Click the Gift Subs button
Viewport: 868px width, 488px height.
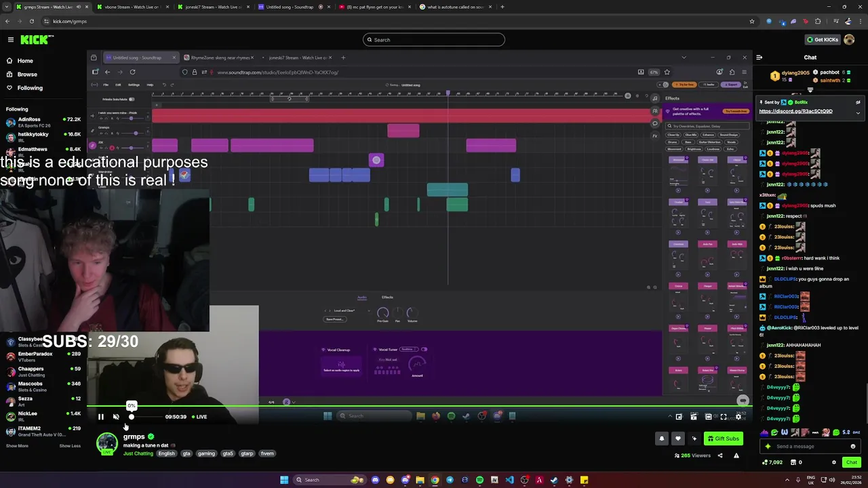click(724, 439)
